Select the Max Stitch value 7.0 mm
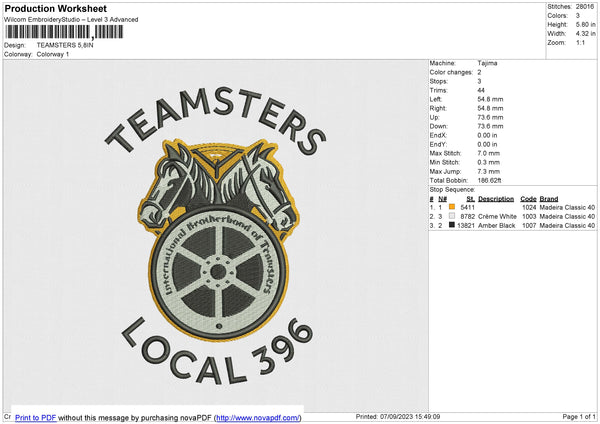This screenshot has height=424, width=600. [x=489, y=153]
